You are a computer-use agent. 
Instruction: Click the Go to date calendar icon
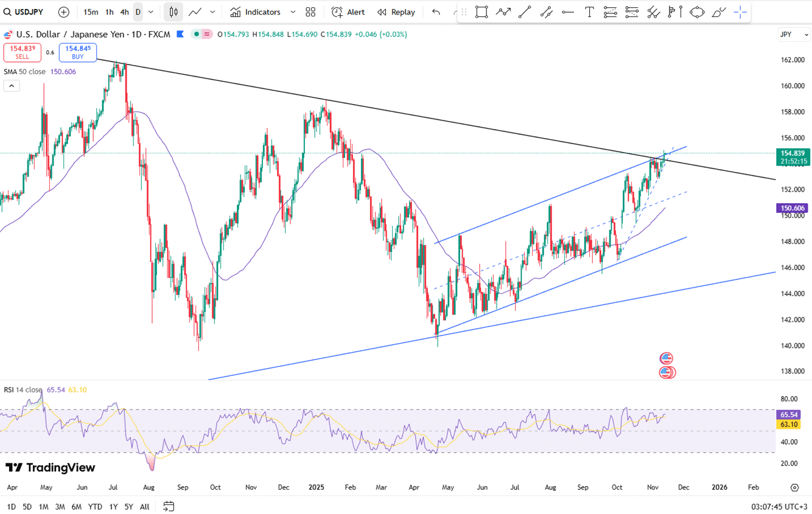(x=169, y=506)
